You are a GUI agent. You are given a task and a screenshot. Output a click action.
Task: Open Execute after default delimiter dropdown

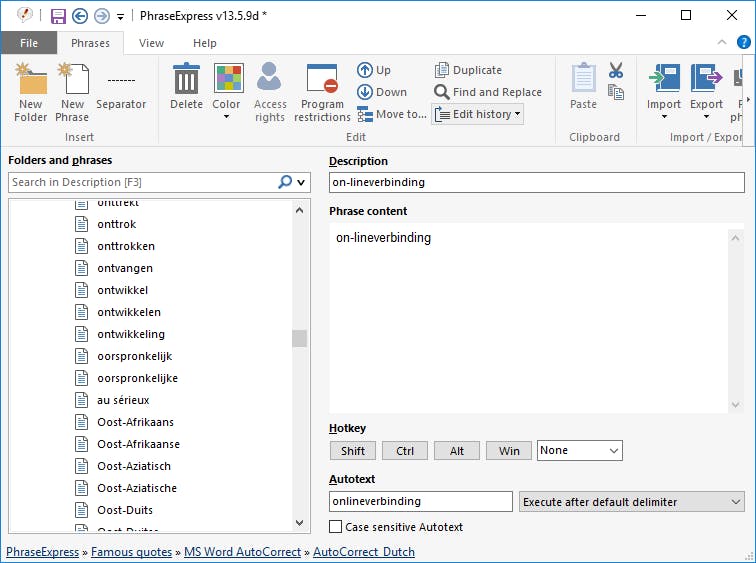(632, 502)
